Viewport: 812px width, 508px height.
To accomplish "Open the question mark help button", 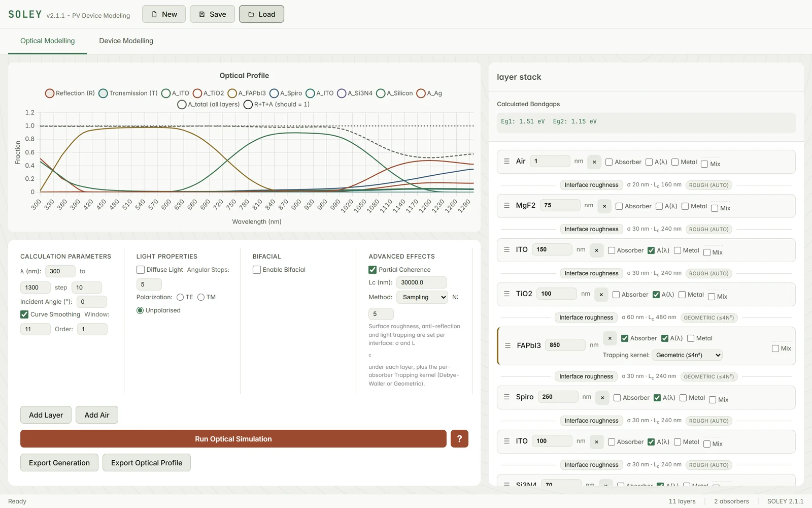I will click(x=459, y=438).
